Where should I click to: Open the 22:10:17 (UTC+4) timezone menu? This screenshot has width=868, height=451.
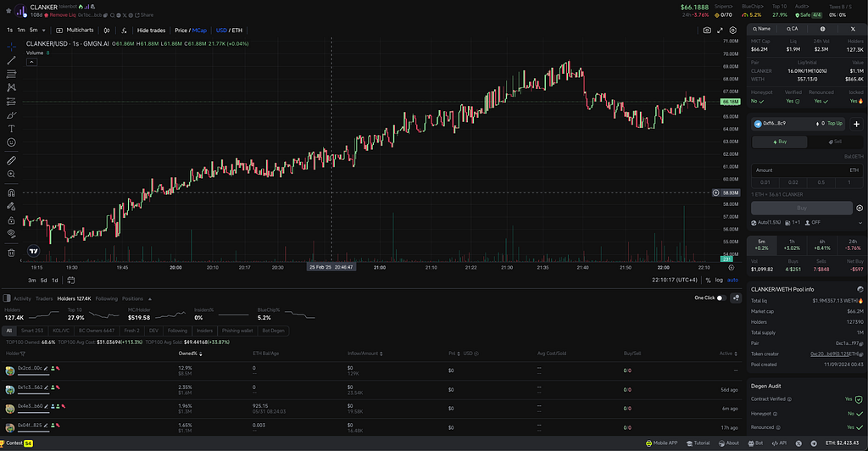point(674,280)
